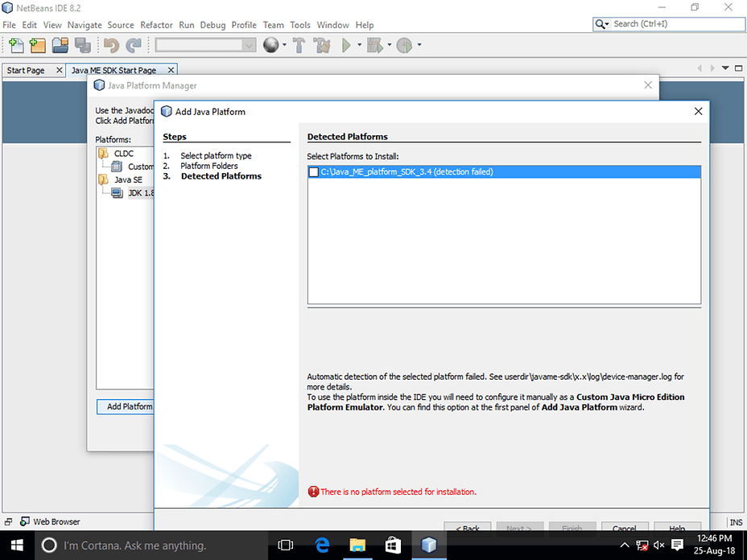The width and height of the screenshot is (747, 560).
Task: Click the green Run Project icon
Action: (346, 45)
